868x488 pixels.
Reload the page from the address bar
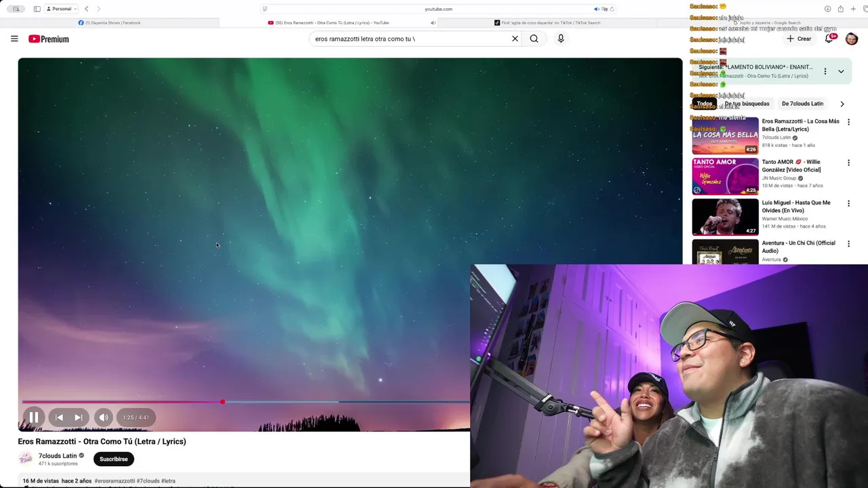[612, 9]
